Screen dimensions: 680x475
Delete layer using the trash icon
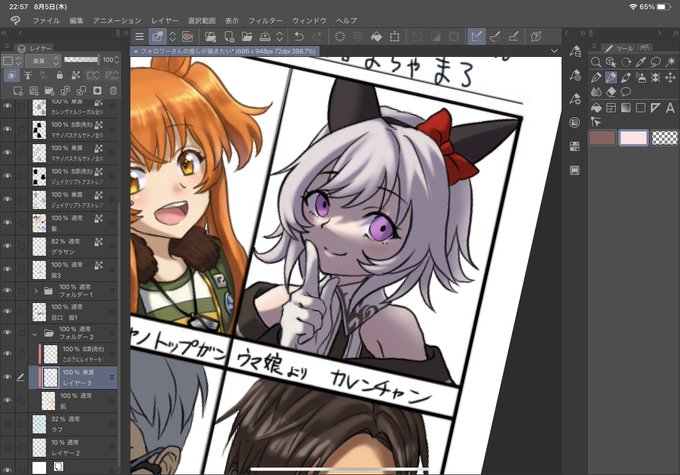point(113,91)
